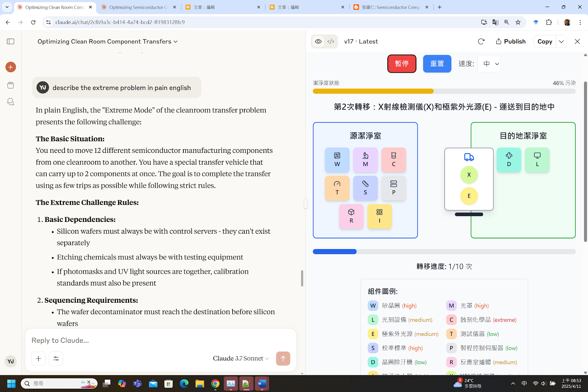Click the D card in destination room
The image size is (588, 392).
pyautogui.click(x=509, y=160)
